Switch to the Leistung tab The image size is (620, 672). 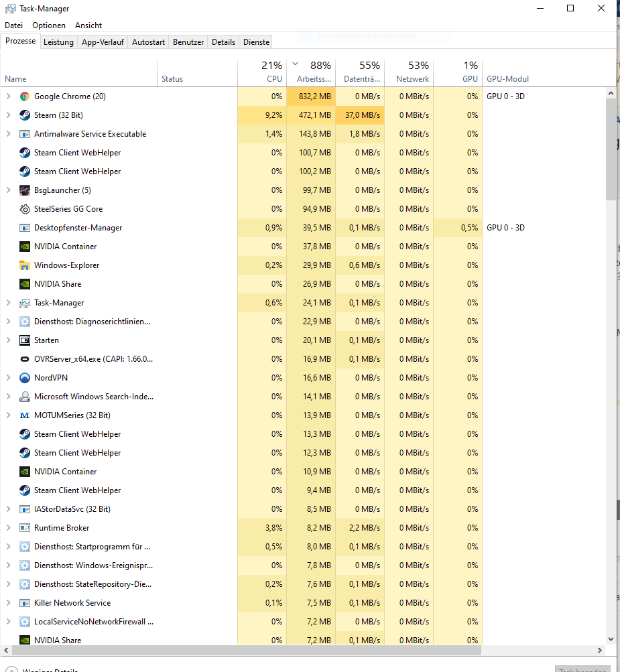pos(58,42)
